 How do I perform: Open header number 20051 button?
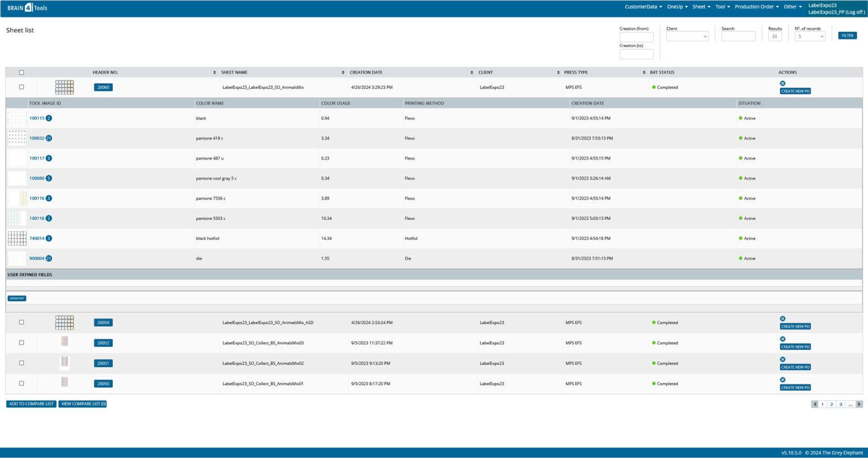coord(103,364)
